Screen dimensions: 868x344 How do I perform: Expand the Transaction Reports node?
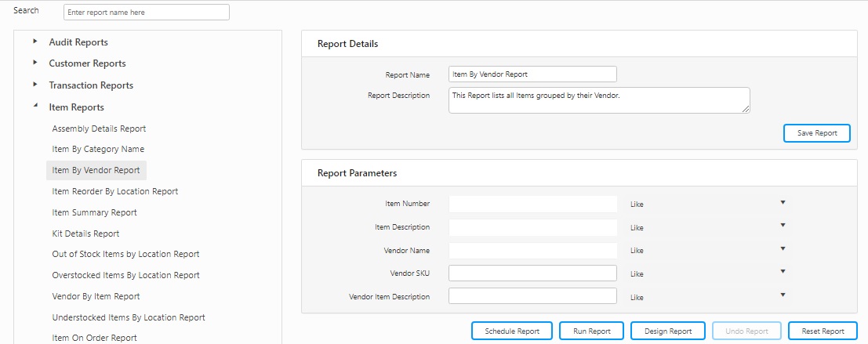coord(35,85)
